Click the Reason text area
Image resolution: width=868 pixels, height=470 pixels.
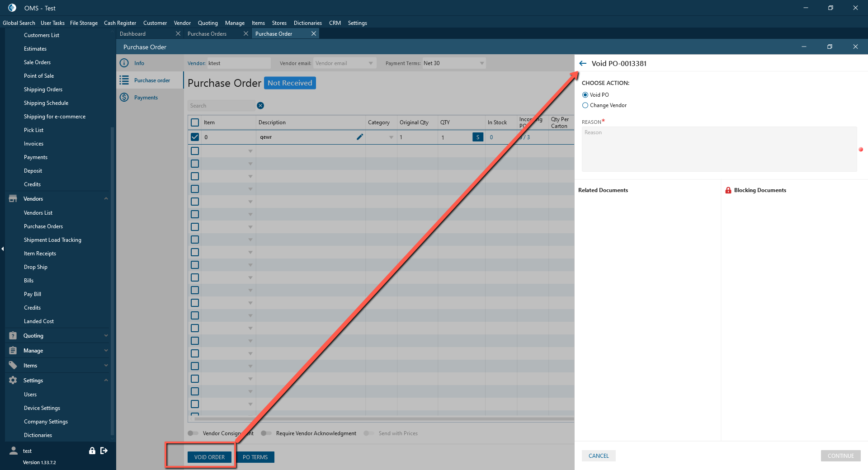click(719, 149)
